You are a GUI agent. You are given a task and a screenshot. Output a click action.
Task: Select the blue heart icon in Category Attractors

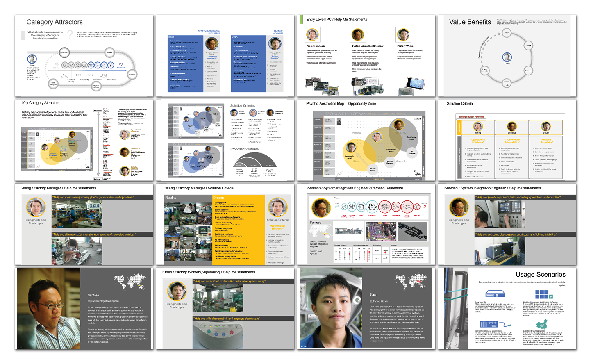pyautogui.click(x=120, y=64)
